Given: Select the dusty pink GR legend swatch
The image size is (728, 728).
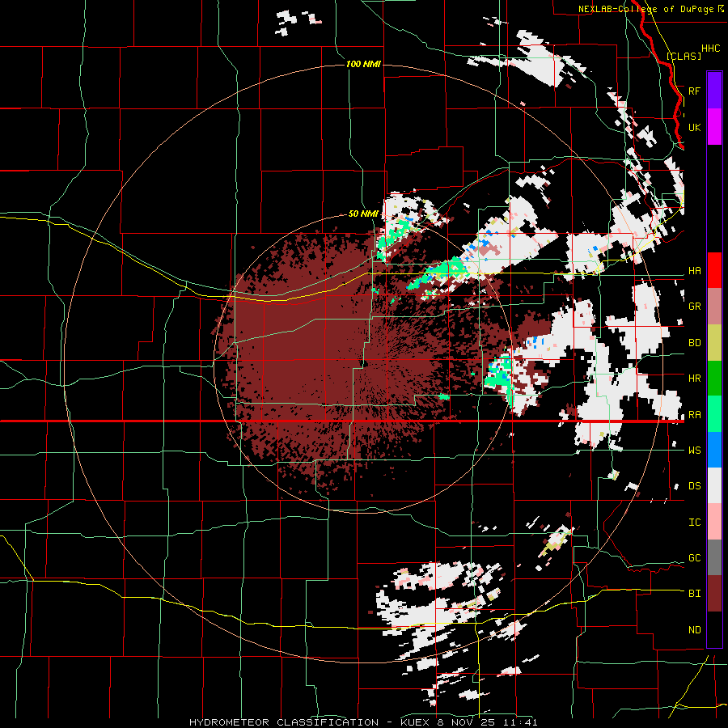Looking at the screenshot, I should tap(714, 307).
